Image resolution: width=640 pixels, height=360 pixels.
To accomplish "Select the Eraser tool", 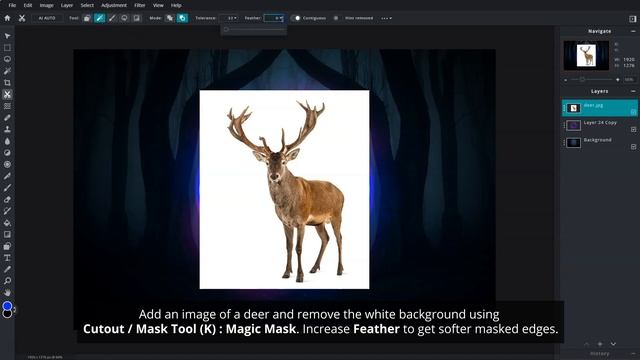I will (x=7, y=200).
